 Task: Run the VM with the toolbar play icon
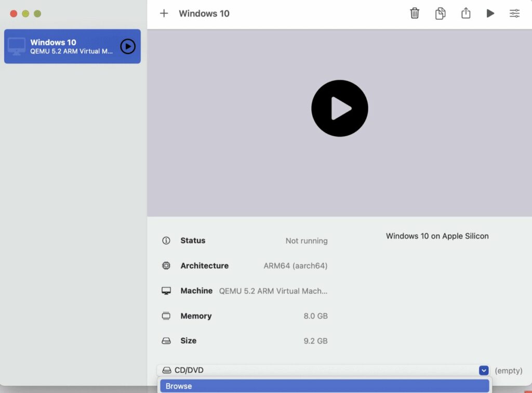click(x=490, y=13)
